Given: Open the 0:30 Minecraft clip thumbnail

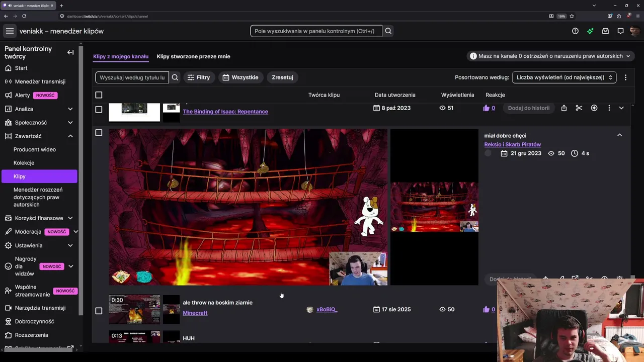Looking at the screenshot, I should [134, 310].
